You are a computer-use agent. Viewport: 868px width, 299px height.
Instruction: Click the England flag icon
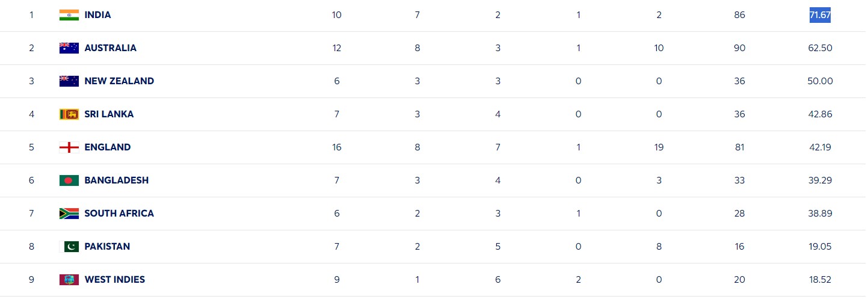point(69,147)
